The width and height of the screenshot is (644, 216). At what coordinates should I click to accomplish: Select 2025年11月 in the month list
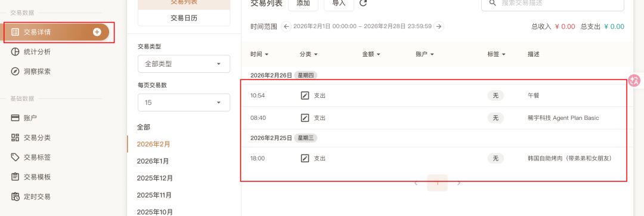pos(154,195)
